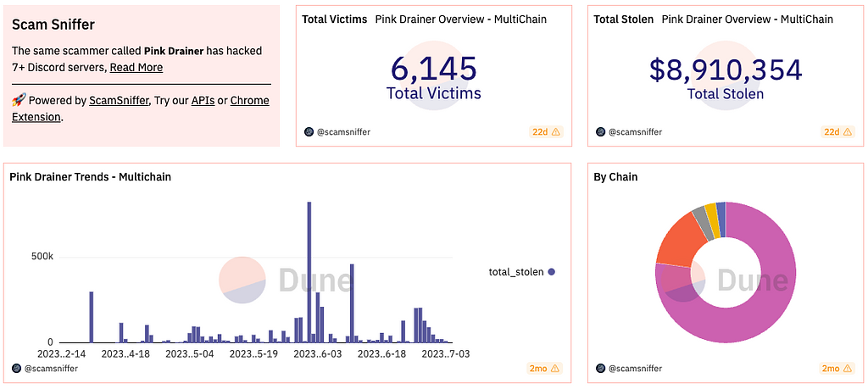
Task: Toggle the total_stolen legend series
Action: (x=521, y=272)
